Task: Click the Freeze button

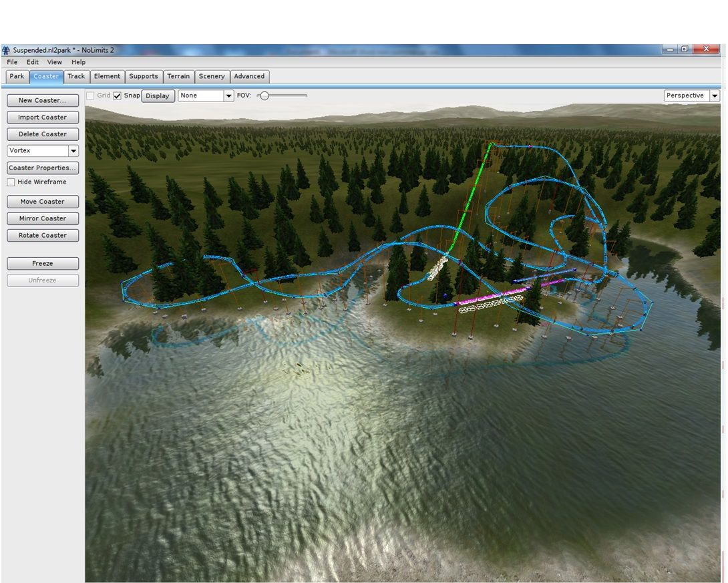Action: coord(42,263)
